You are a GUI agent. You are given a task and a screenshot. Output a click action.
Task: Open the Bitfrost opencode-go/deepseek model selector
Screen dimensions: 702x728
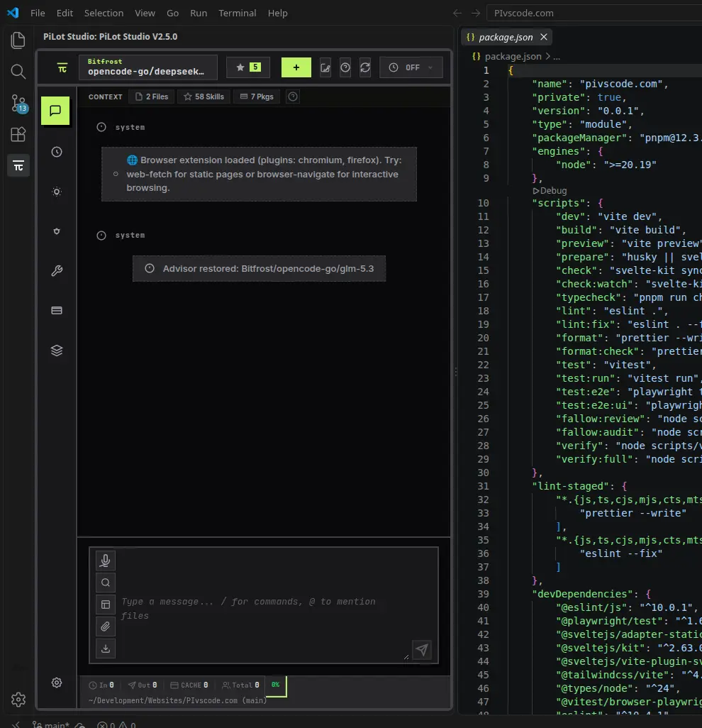click(x=148, y=67)
